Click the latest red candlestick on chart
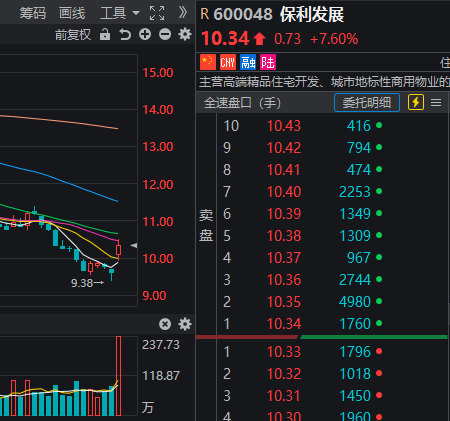Screen dimensions: 450x421 (x=118, y=250)
